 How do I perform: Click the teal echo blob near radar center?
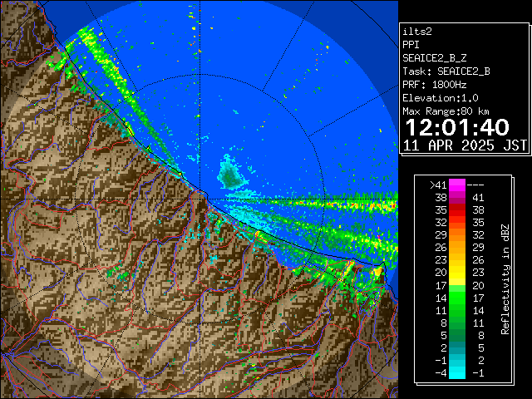pos(230,175)
